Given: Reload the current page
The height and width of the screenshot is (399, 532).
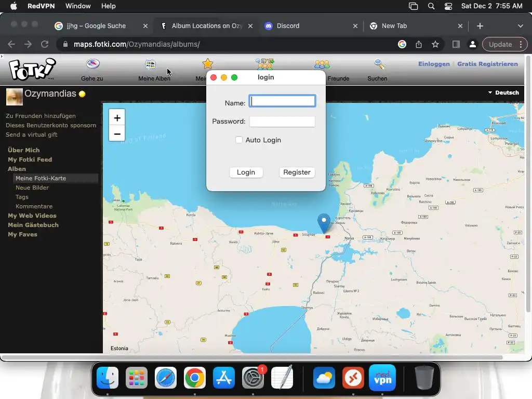Looking at the screenshot, I should pyautogui.click(x=45, y=44).
